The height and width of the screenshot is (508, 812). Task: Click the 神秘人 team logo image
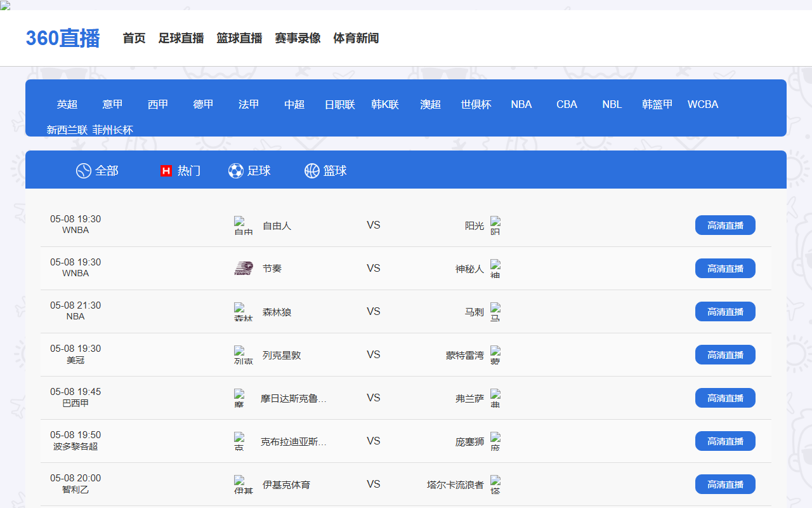coord(495,269)
